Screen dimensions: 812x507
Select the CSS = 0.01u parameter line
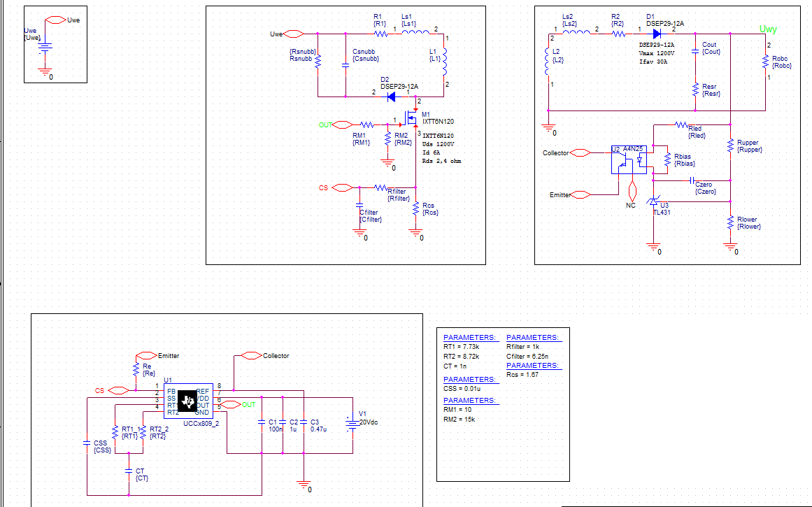coord(462,388)
